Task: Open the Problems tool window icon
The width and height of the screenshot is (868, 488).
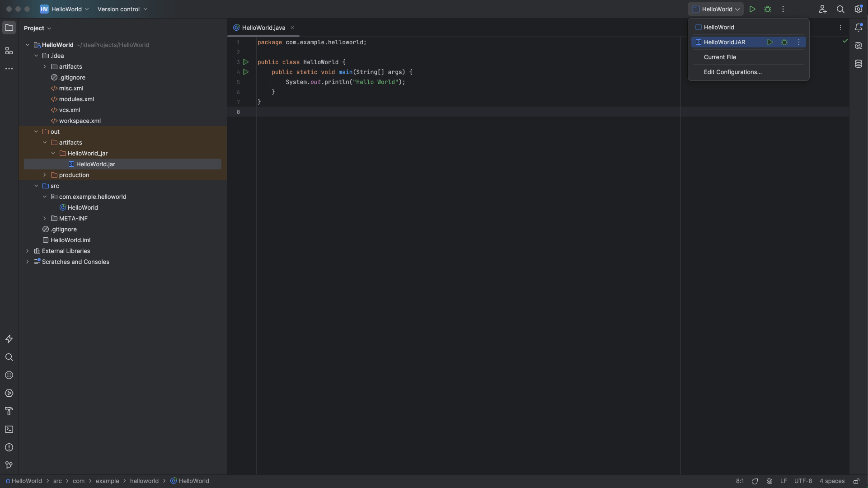Action: pyautogui.click(x=9, y=447)
